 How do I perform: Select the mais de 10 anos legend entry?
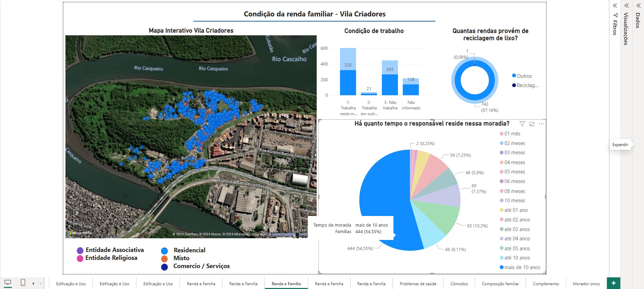point(520,267)
